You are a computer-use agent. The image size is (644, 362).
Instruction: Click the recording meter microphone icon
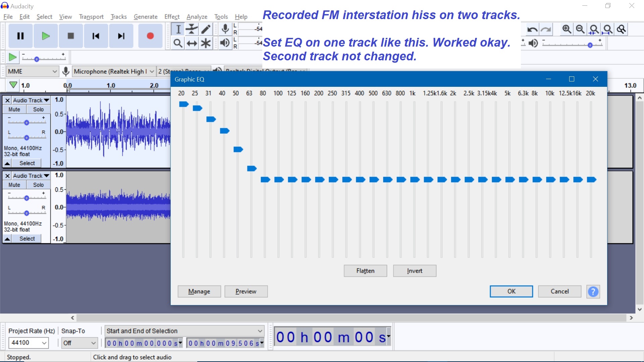(225, 29)
